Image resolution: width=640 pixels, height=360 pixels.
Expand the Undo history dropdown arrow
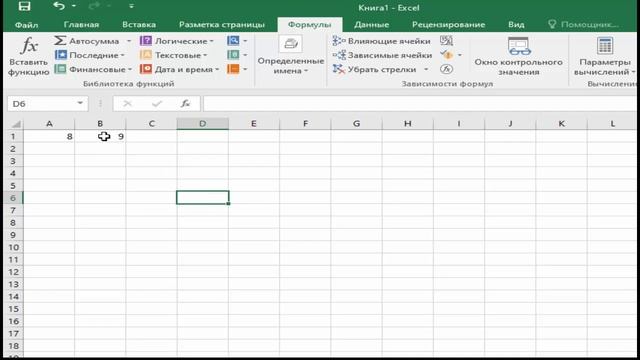[x=74, y=6]
